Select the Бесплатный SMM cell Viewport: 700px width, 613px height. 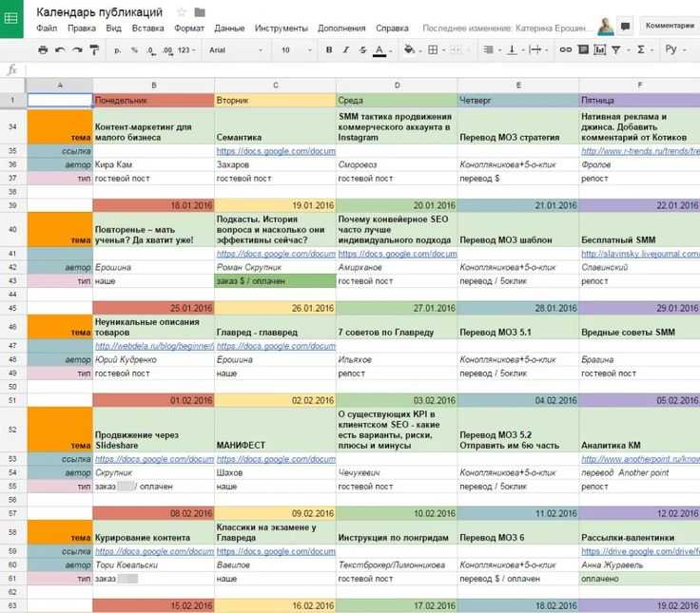[x=639, y=230]
